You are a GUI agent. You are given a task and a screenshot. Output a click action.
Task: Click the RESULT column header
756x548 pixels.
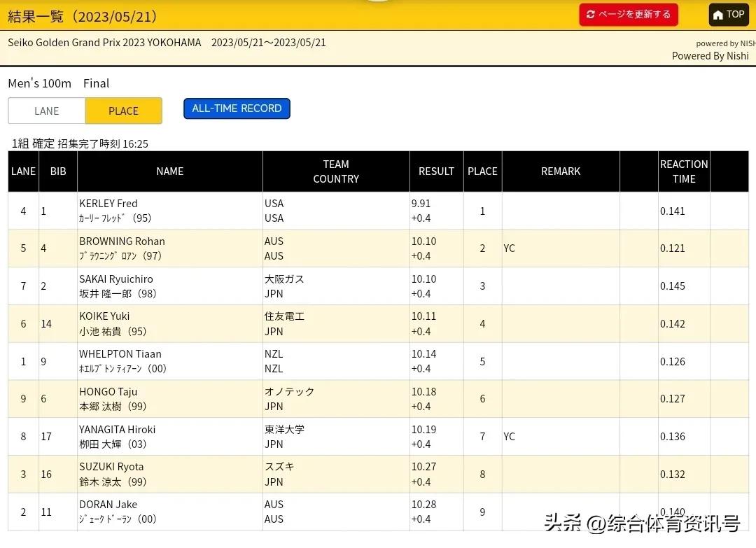(x=436, y=171)
